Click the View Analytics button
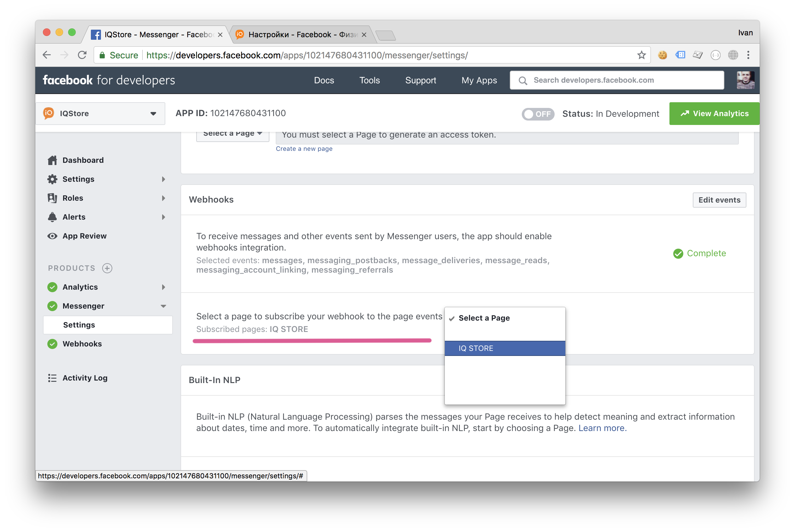Screen dimensions: 795x532 [714, 114]
